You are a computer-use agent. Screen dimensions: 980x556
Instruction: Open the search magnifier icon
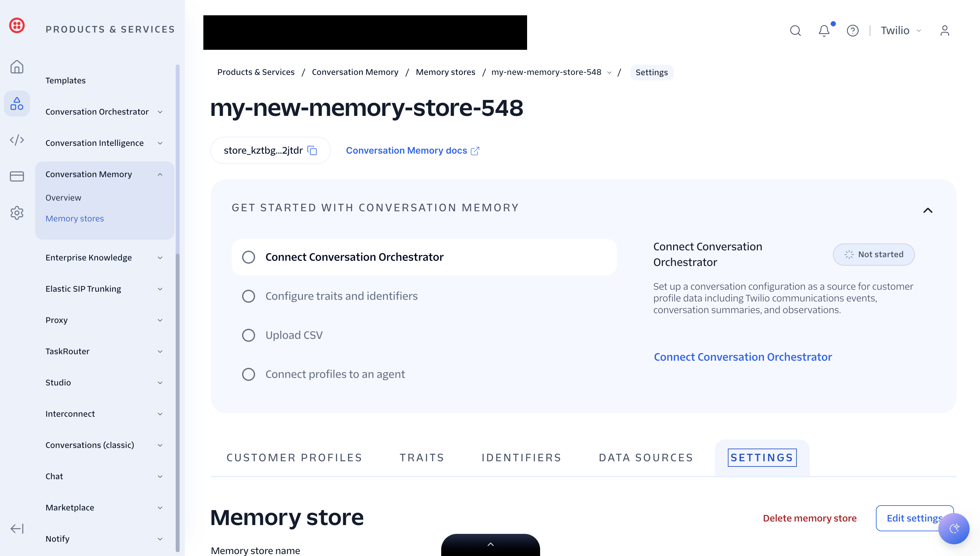tap(795, 31)
